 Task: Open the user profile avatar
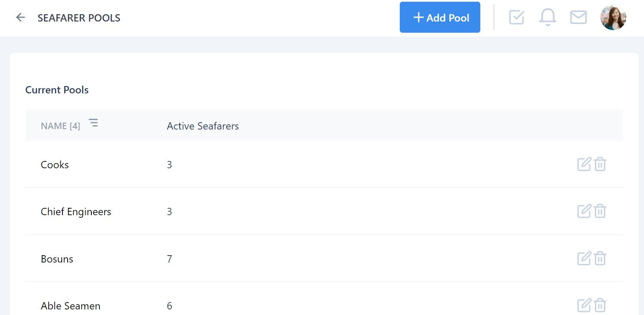[x=613, y=18]
